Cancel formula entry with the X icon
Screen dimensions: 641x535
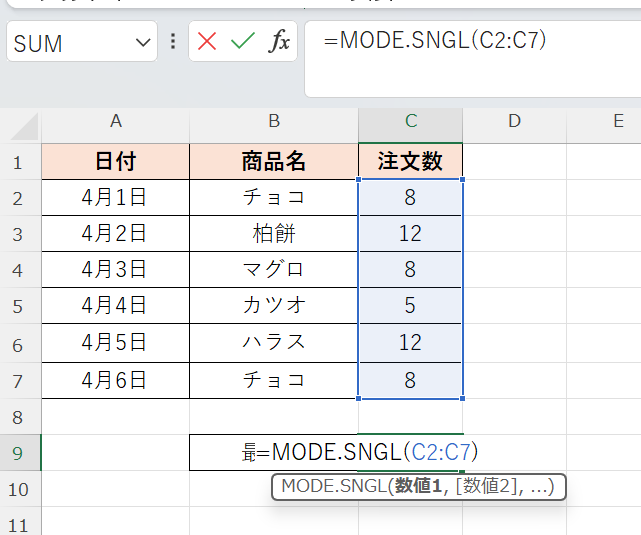point(207,42)
